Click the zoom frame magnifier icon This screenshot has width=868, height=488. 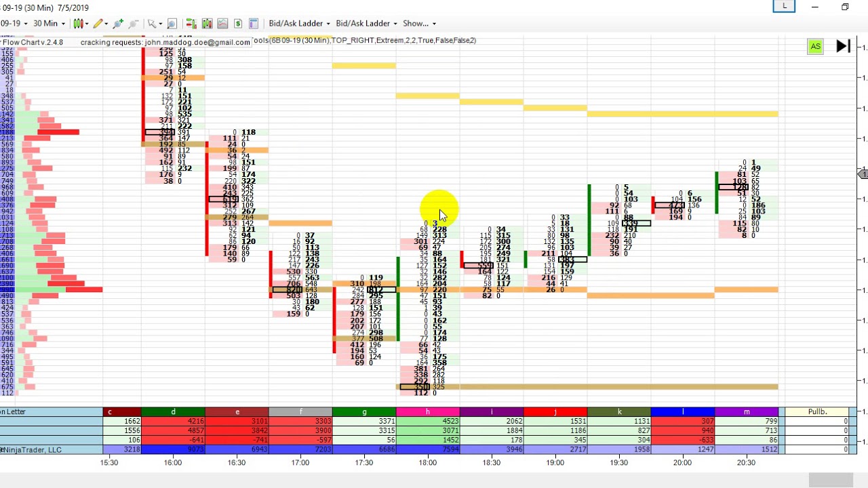[x=172, y=23]
